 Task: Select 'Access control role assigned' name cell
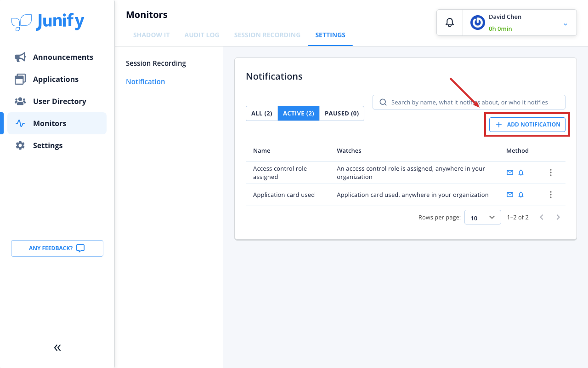[x=280, y=172]
